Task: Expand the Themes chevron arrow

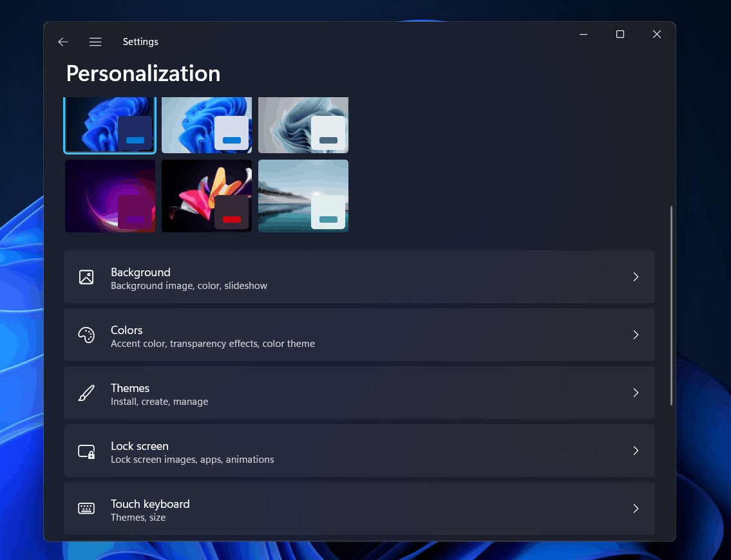Action: click(635, 393)
